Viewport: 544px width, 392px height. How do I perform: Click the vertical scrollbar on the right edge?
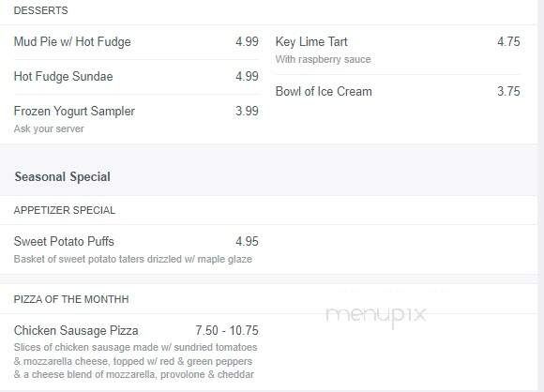point(541,196)
